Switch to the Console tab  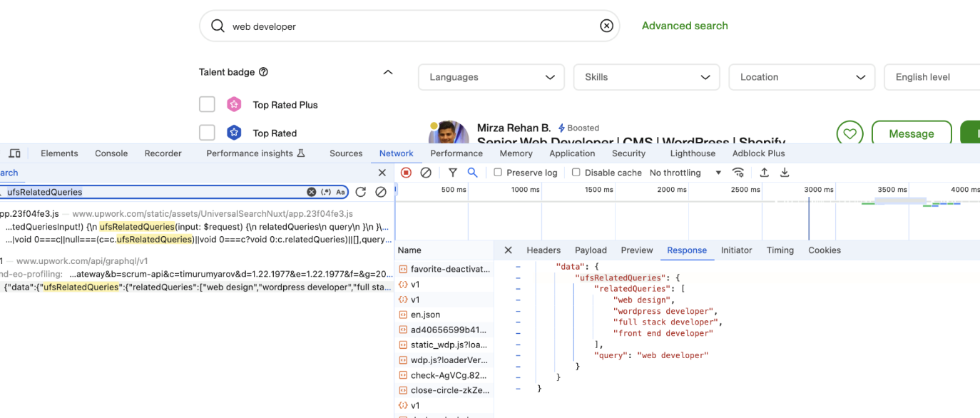111,153
